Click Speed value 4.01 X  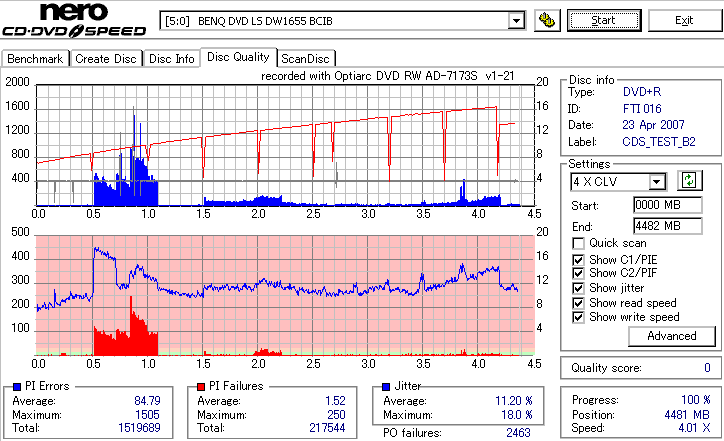(694, 428)
